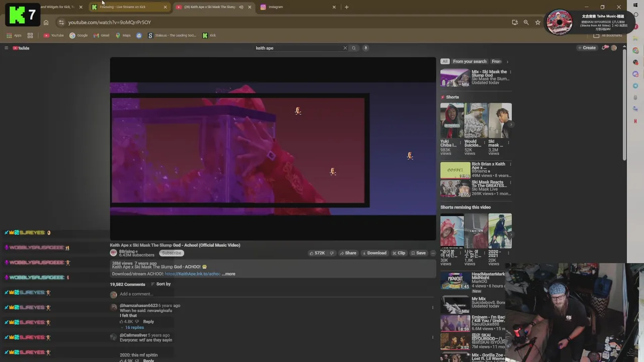The height and width of the screenshot is (362, 644).
Task: Open the Kick bookmark
Action: (209, 35)
